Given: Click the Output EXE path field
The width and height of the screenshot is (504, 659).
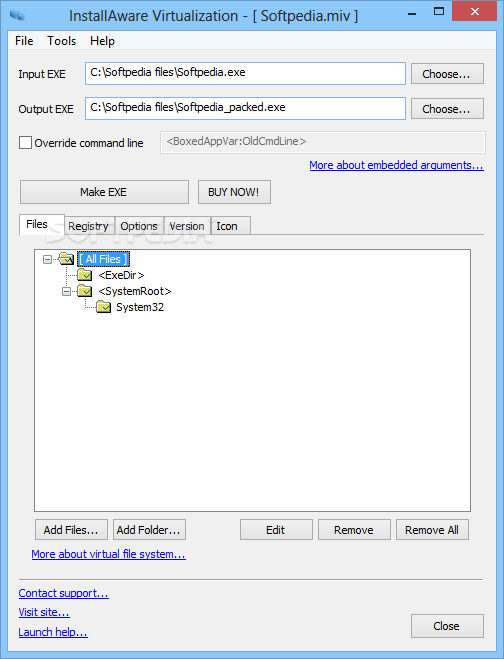Looking at the screenshot, I should coord(245,108).
